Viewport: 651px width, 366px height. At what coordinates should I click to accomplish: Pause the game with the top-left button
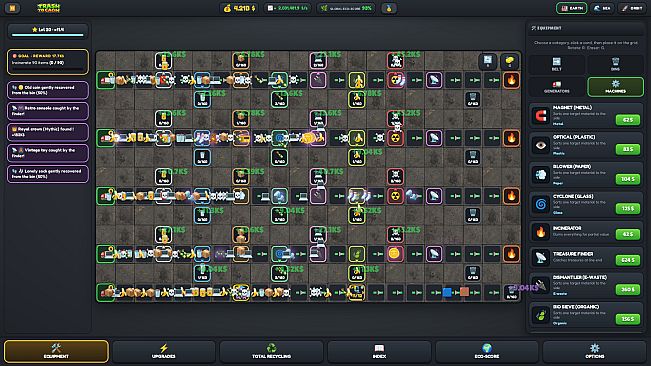[x=12, y=8]
